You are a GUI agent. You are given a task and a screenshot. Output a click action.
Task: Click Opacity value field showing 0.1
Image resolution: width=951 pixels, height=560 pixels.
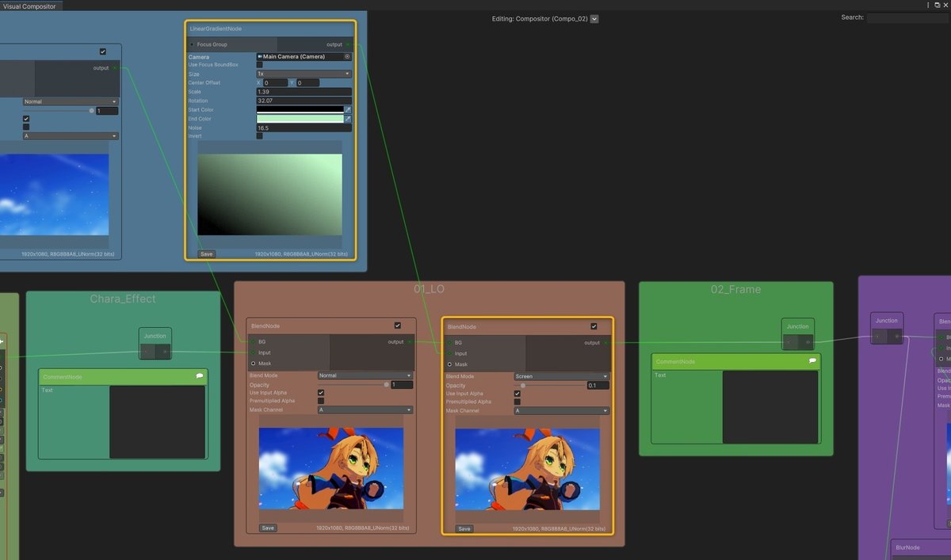point(598,385)
